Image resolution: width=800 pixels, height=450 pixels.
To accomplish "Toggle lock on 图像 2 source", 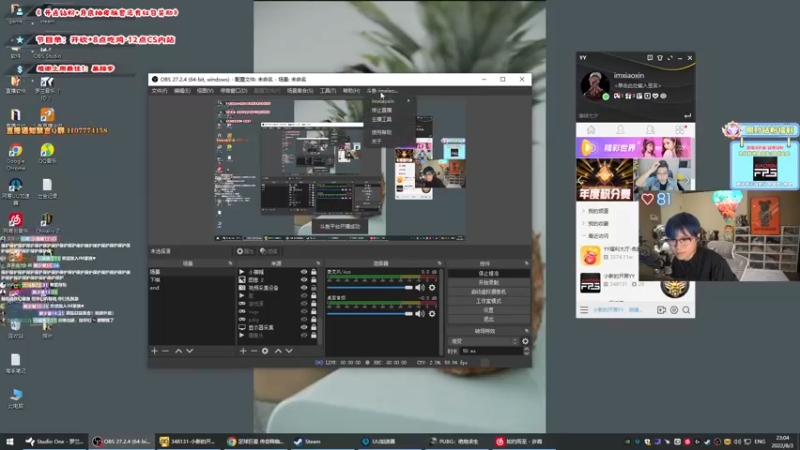I will coord(314,280).
